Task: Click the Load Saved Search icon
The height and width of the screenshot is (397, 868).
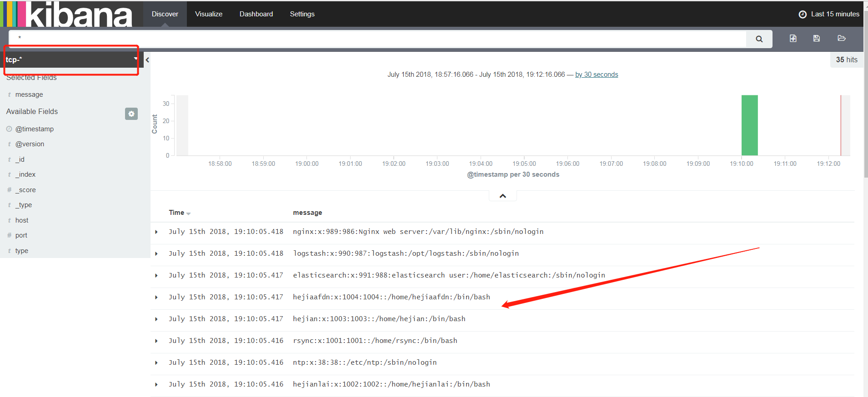Action: pos(842,38)
